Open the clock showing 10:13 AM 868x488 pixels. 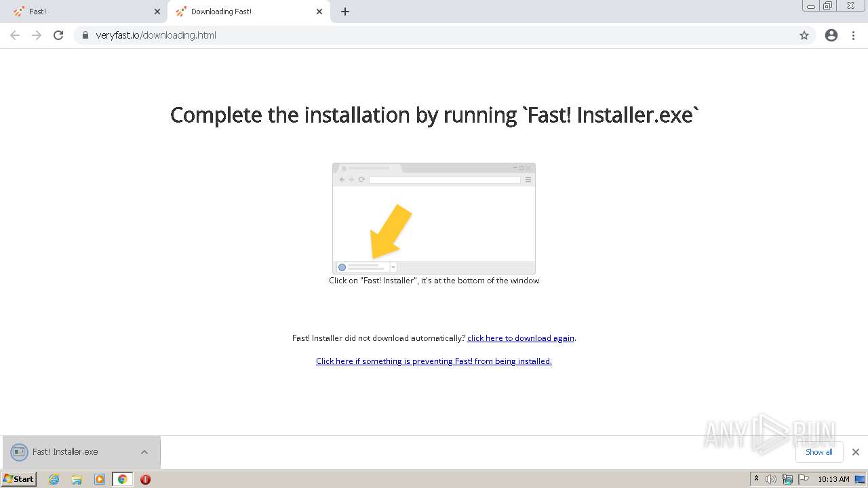(833, 479)
